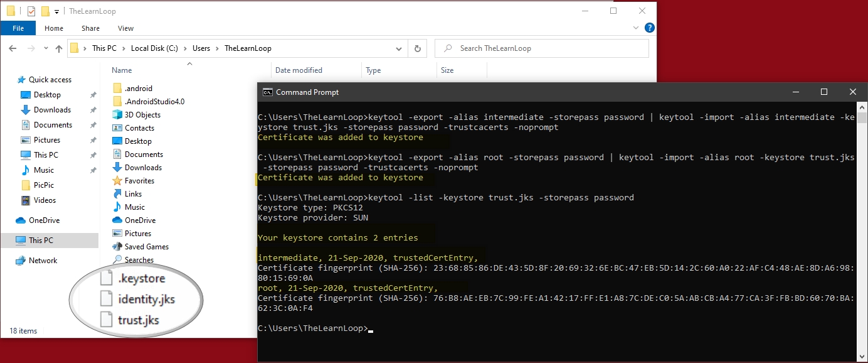Viewport: 868px width, 363px height.
Task: Click the Users breadcrumb in address bar
Action: click(201, 48)
